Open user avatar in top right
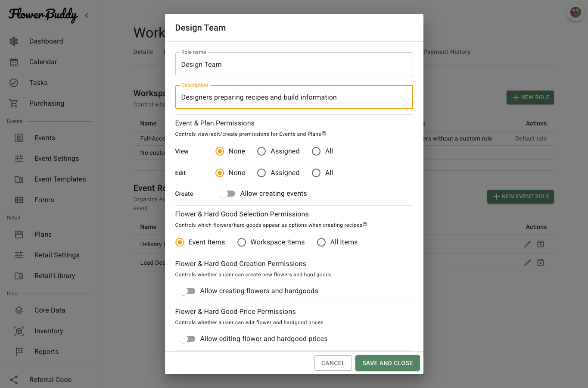 [576, 13]
